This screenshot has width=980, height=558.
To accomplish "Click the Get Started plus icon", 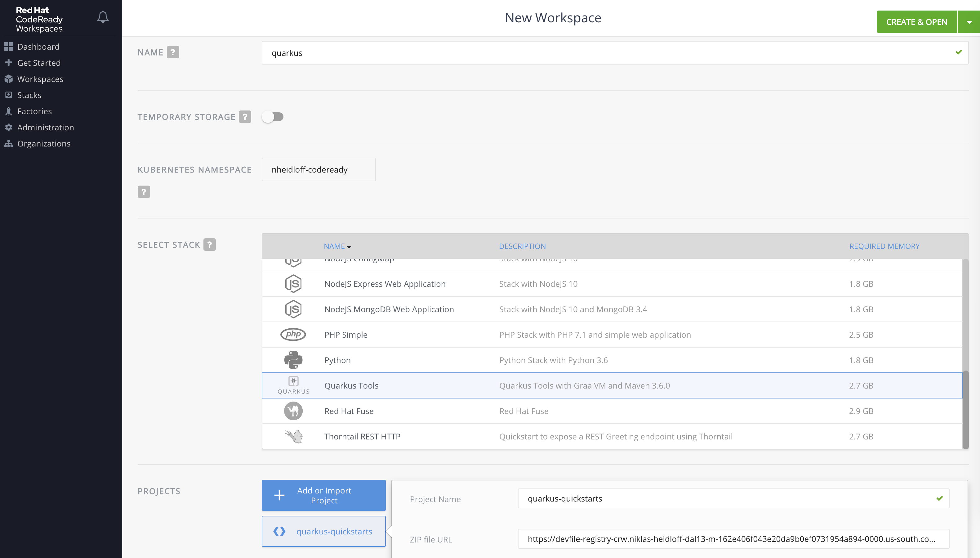I will click(x=8, y=62).
